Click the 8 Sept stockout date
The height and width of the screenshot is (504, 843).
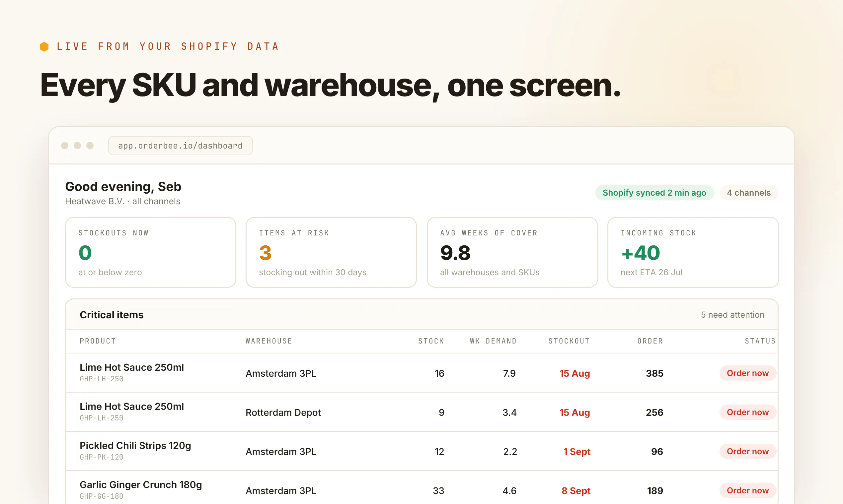[x=576, y=491]
